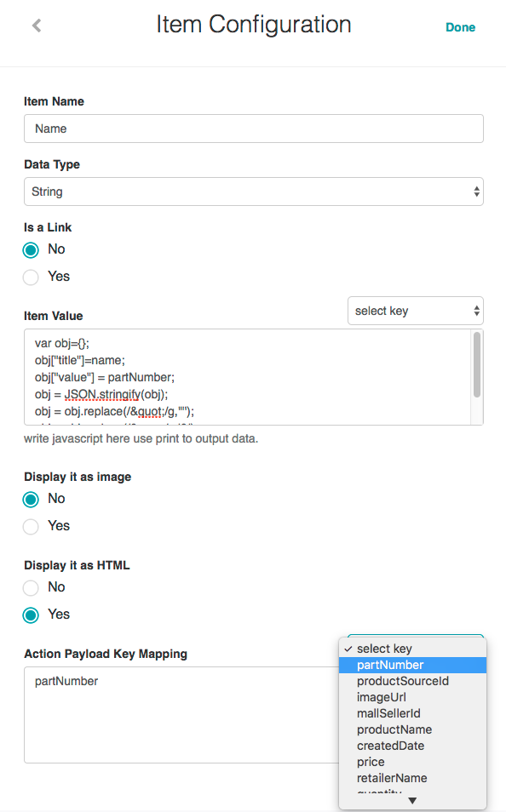Select No for Is a Link

31,250
